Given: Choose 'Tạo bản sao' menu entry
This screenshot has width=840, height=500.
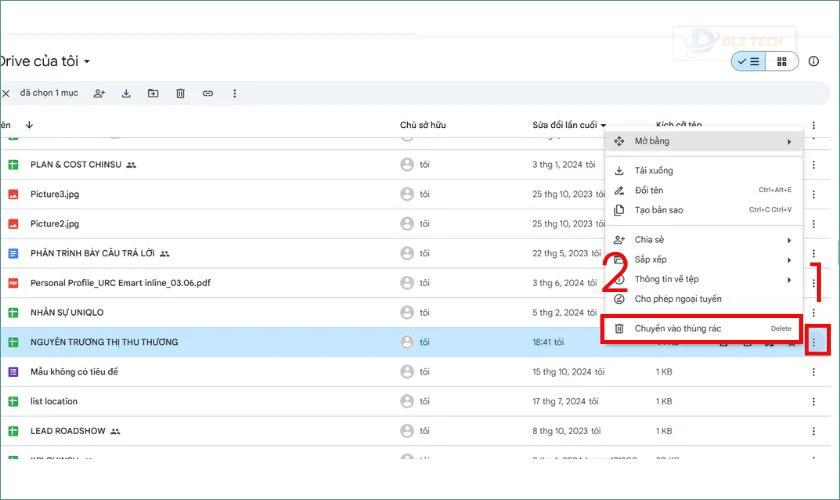Looking at the screenshot, I should click(704, 210).
